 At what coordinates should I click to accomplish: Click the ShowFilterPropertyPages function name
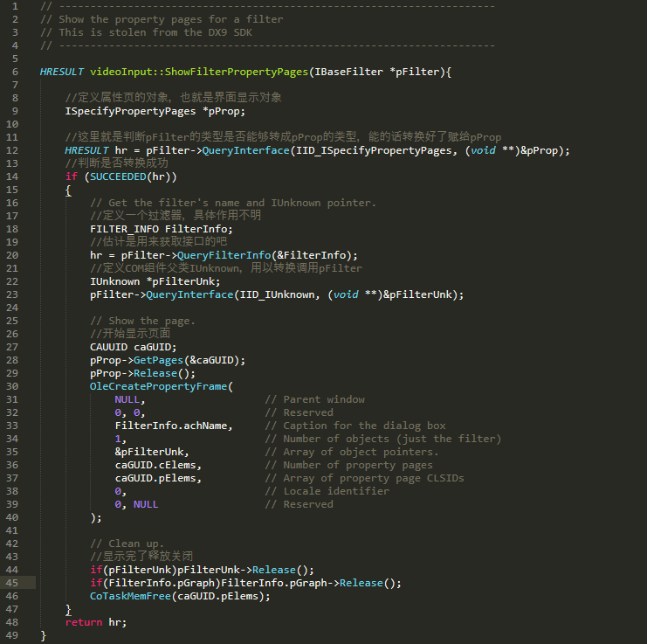coord(237,72)
